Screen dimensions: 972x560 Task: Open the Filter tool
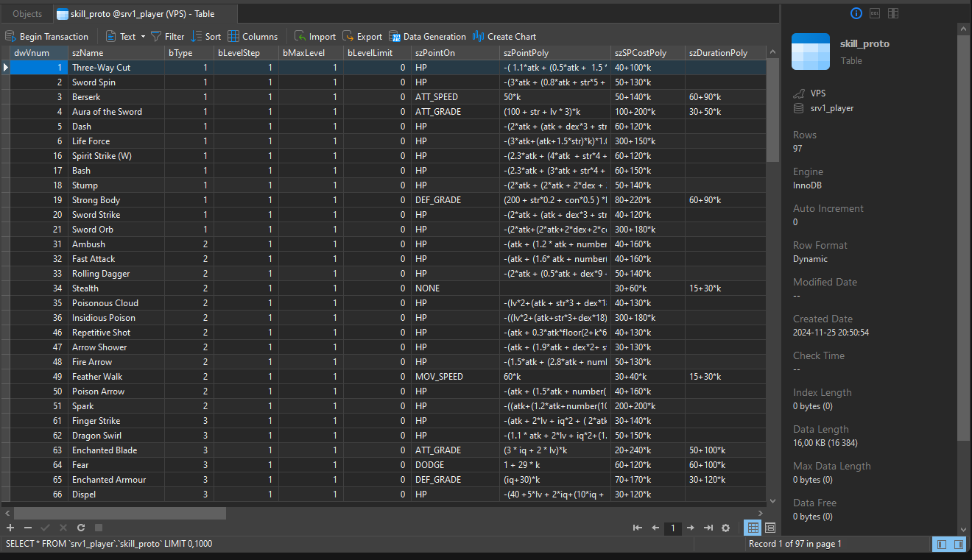167,36
